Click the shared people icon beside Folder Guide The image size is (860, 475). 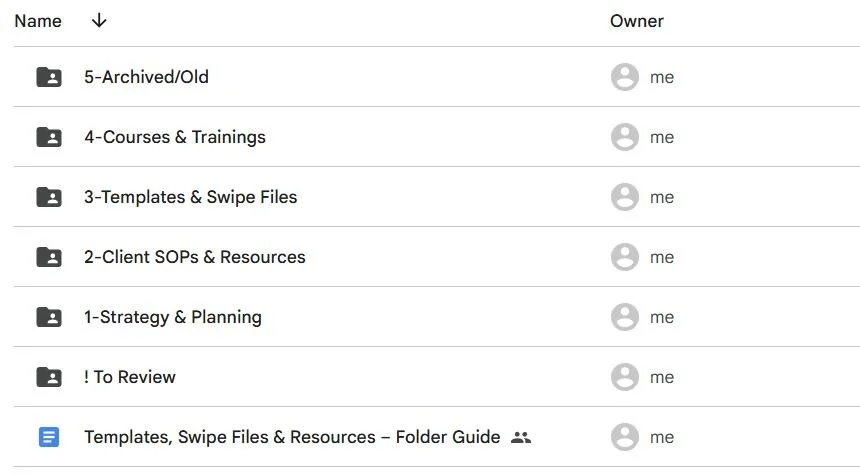pyautogui.click(x=520, y=437)
